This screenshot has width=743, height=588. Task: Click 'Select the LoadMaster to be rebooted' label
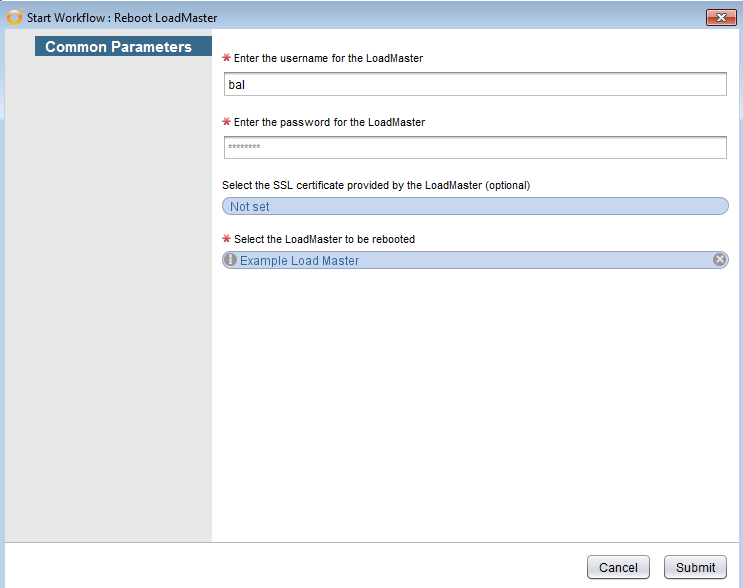(324, 239)
